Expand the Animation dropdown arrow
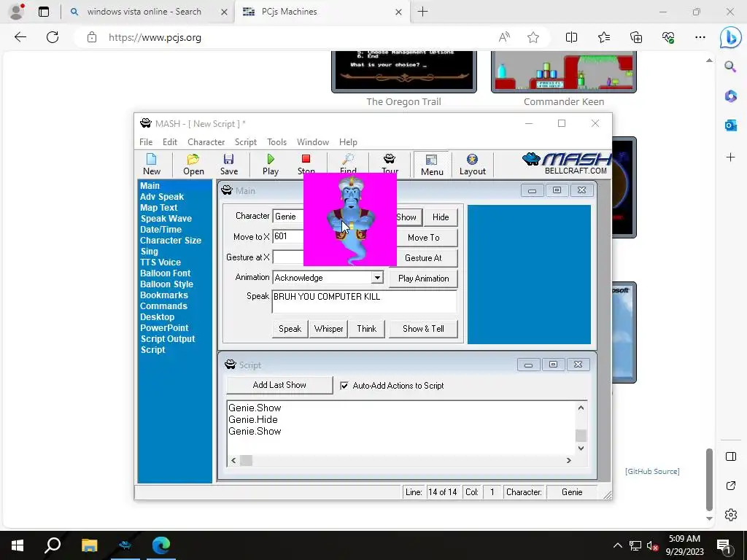This screenshot has height=560, width=747. (377, 278)
